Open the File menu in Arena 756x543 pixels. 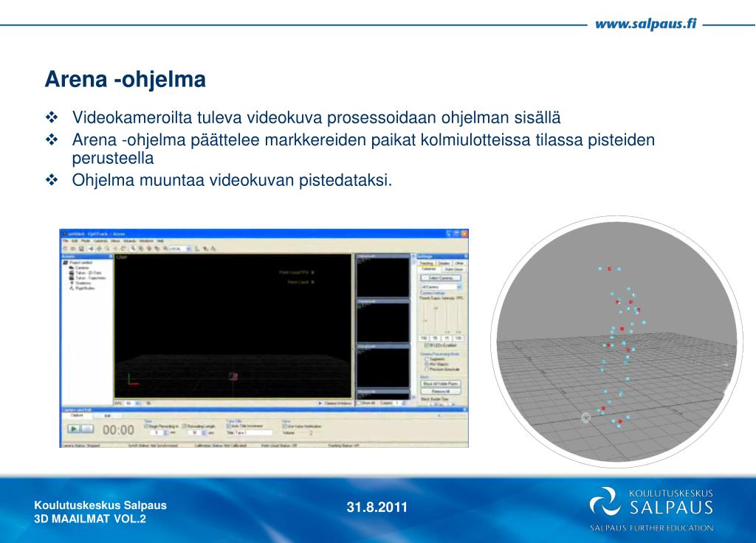point(66,241)
